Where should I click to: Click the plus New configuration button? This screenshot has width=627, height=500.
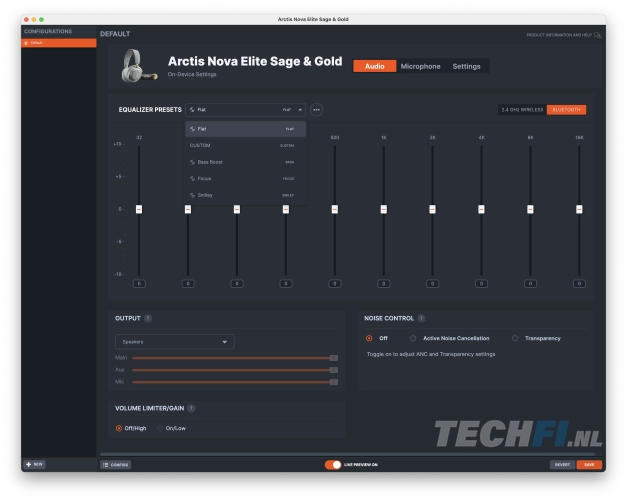(x=35, y=464)
